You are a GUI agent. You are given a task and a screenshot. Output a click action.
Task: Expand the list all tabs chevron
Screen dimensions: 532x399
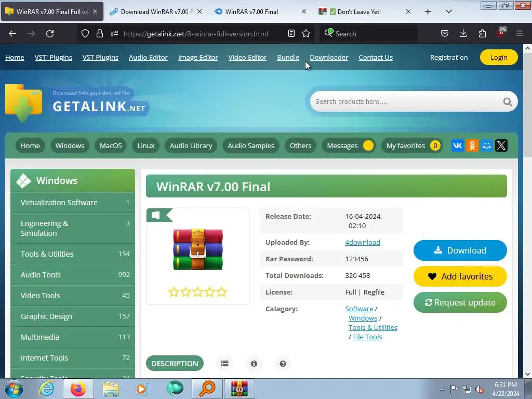[448, 12]
